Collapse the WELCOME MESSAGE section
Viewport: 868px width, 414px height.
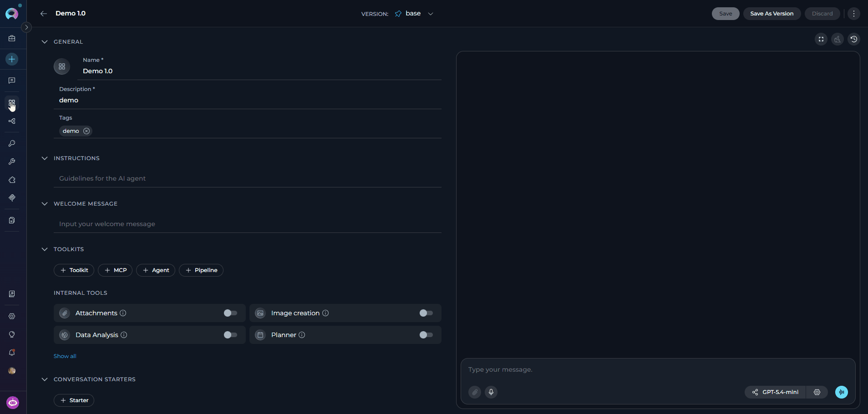[x=45, y=204]
